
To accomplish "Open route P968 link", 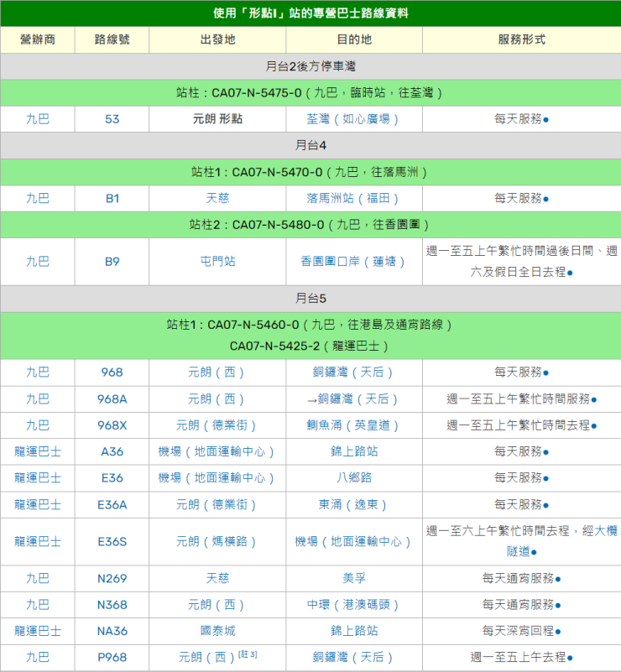I will point(112,657).
